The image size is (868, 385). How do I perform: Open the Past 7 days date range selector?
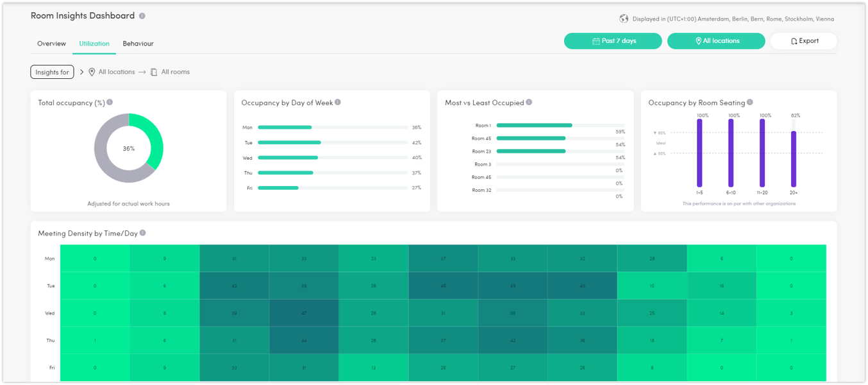tap(612, 40)
